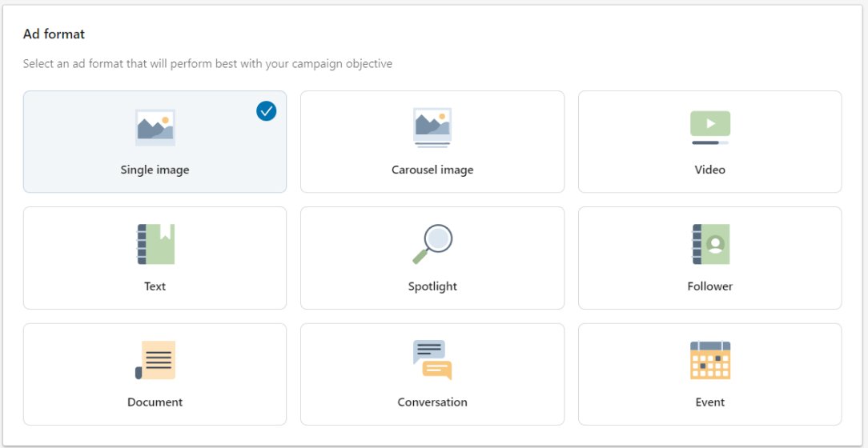Pick the Document ad format label
The width and height of the screenshot is (868, 448).
pyautogui.click(x=155, y=402)
